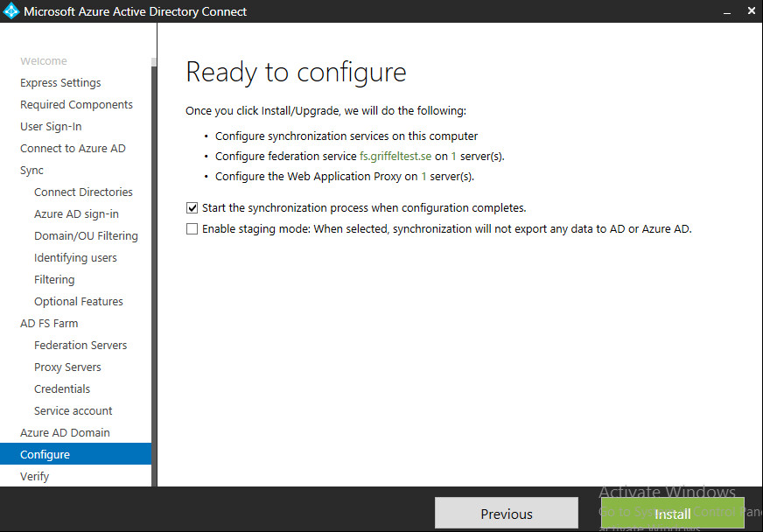Open Optional Features step
763x532 pixels.
(78, 302)
